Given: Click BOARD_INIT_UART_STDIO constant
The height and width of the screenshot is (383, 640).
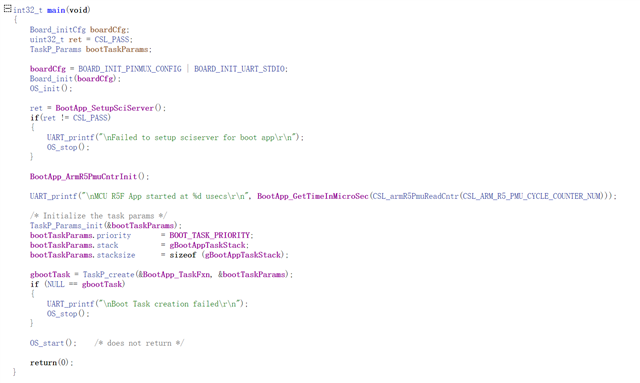Looking at the screenshot, I should (x=240, y=69).
